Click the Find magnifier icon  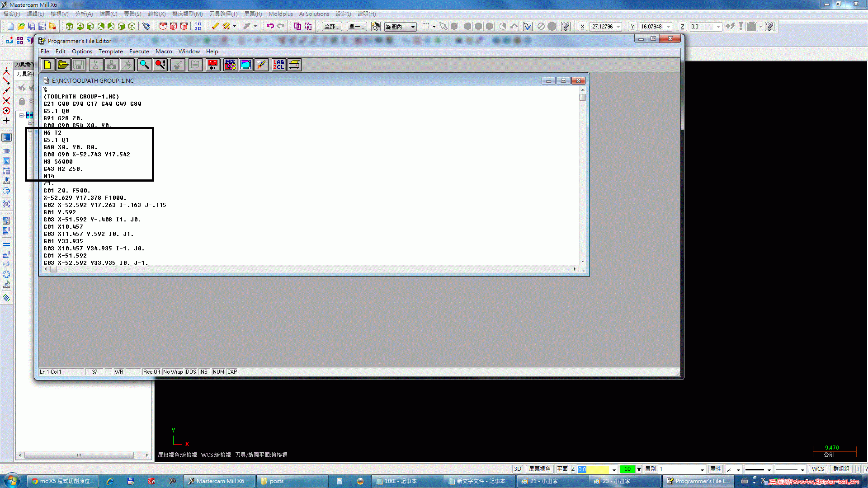[x=144, y=65]
